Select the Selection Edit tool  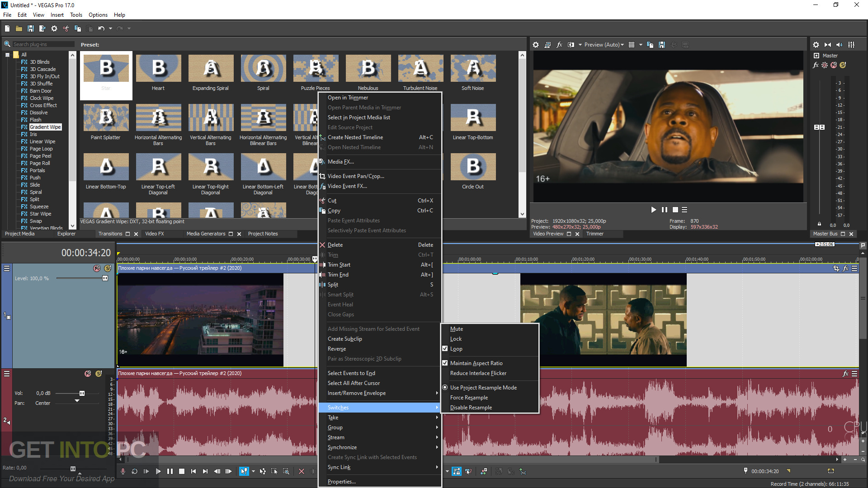pyautogui.click(x=274, y=471)
